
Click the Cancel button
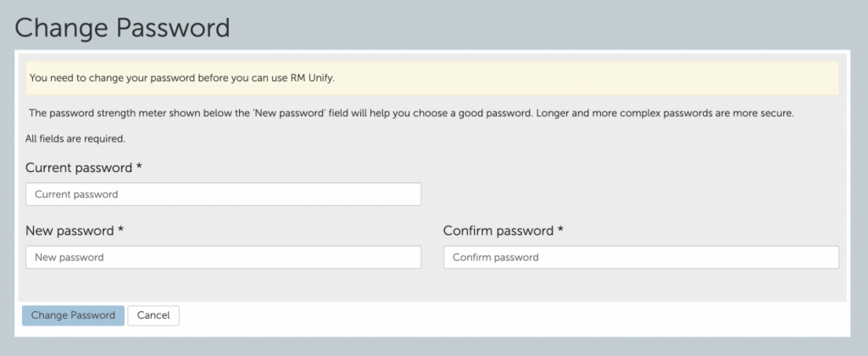coord(153,315)
